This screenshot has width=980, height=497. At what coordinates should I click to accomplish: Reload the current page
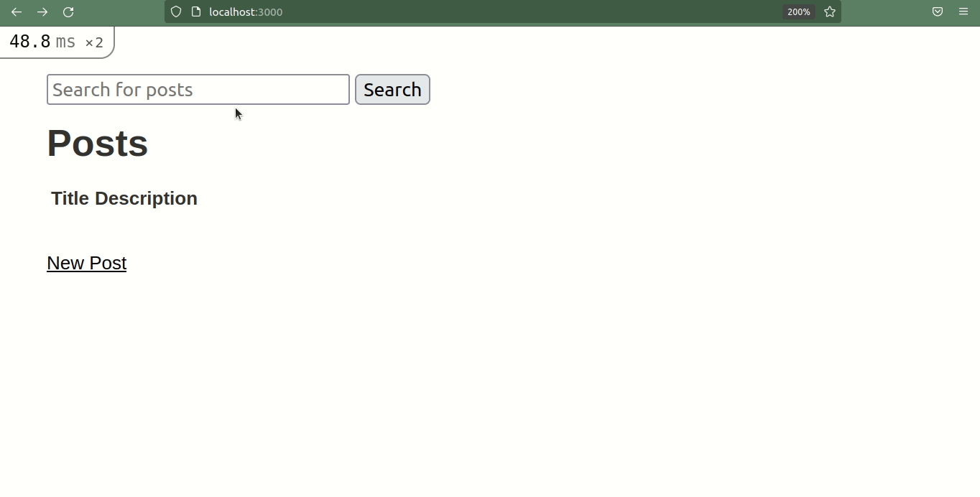pyautogui.click(x=68, y=11)
